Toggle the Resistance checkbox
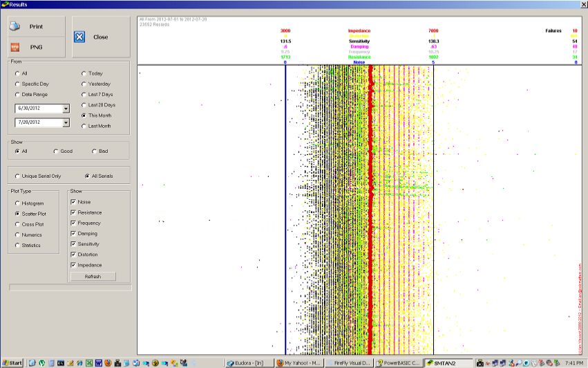 (x=73, y=212)
